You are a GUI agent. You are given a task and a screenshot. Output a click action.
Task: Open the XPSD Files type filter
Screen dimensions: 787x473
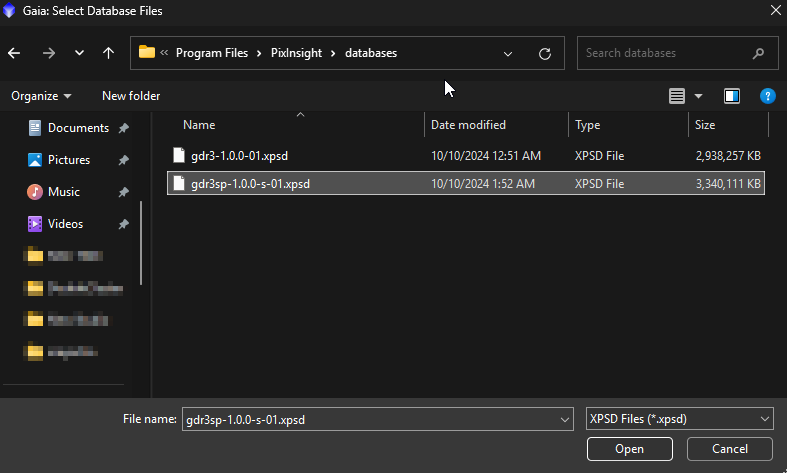679,419
